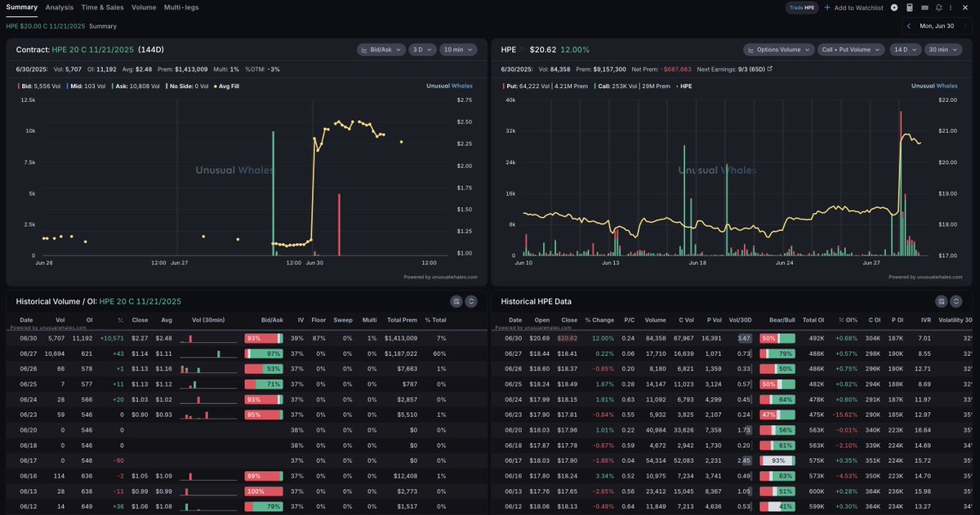Image resolution: width=980 pixels, height=515 pixels.
Task: Open the Bid/Ask dropdown
Action: tap(381, 49)
